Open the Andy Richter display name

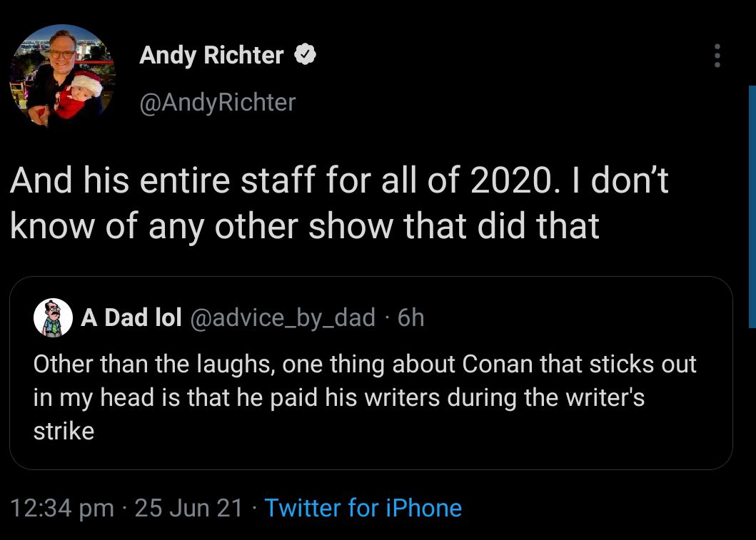[211, 55]
